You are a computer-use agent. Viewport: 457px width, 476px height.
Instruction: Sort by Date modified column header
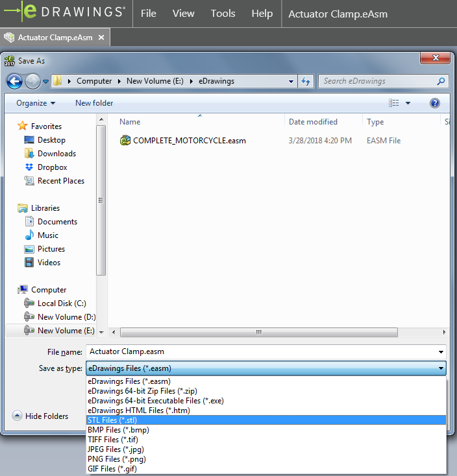coord(313,122)
